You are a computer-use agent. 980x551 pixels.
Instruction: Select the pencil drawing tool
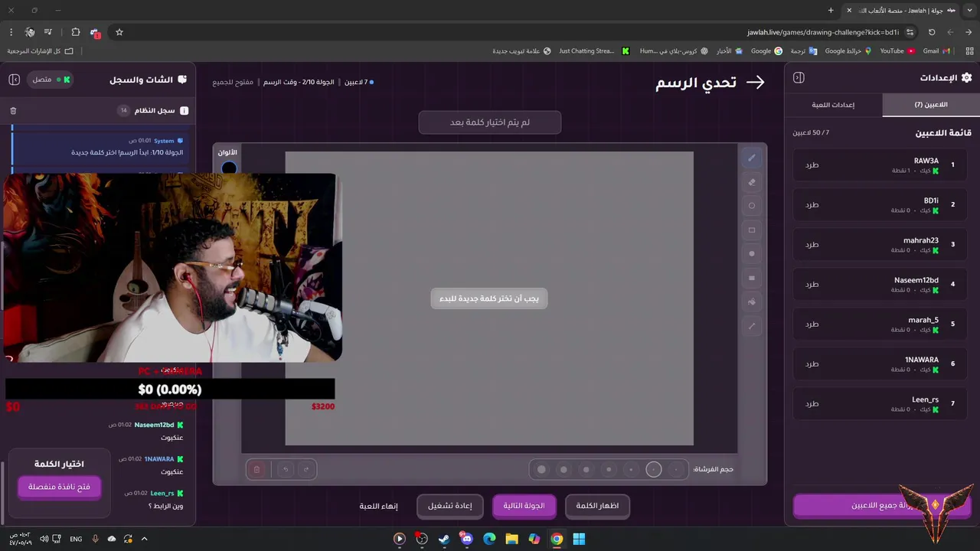751,158
